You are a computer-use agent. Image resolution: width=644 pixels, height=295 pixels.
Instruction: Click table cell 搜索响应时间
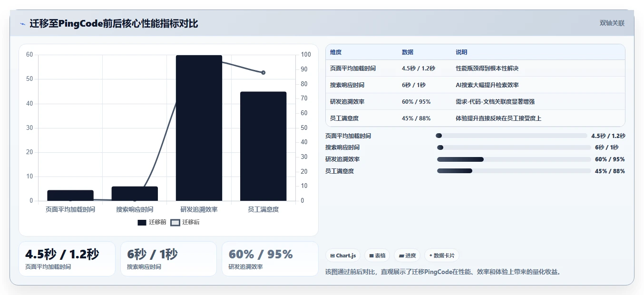347,85
